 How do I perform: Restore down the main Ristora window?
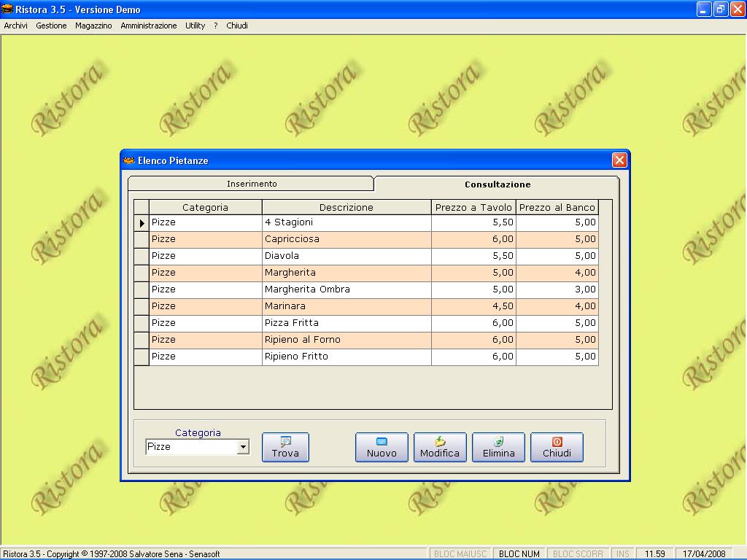coord(721,9)
